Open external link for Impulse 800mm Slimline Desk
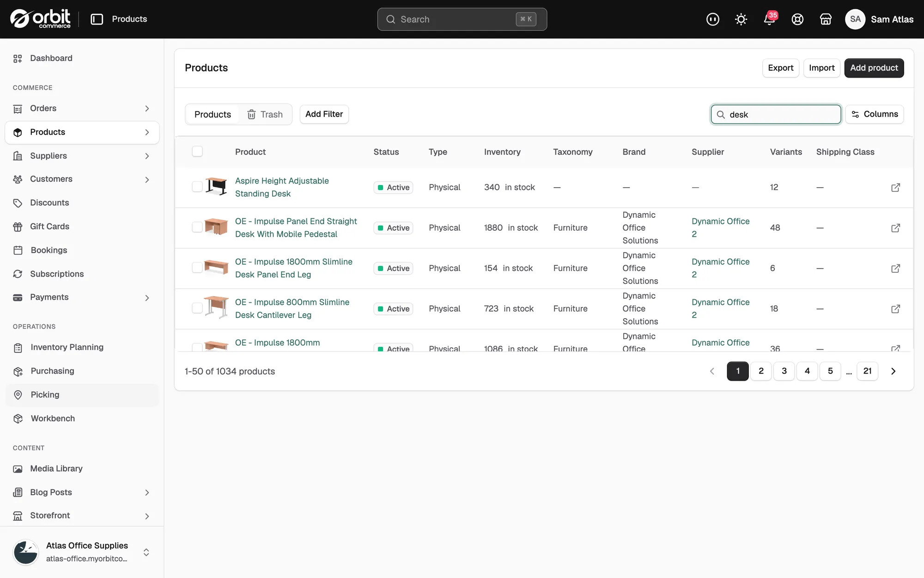The width and height of the screenshot is (924, 578). tap(895, 308)
